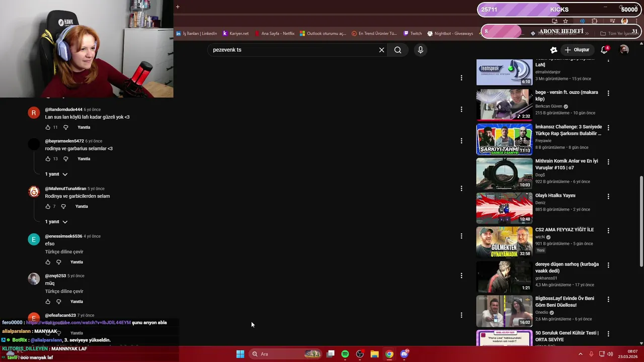Like the comment by @Randomdude444
This screenshot has height=362, width=644.
48,127
